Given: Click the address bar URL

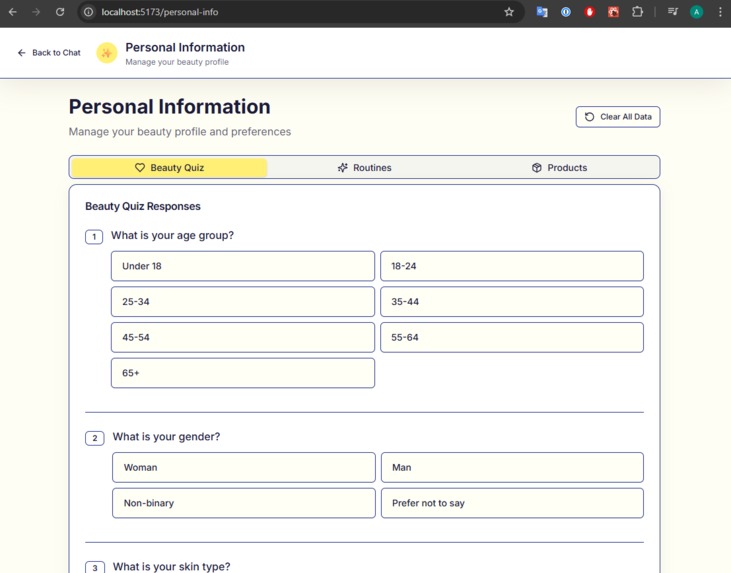Looking at the screenshot, I should (x=159, y=12).
